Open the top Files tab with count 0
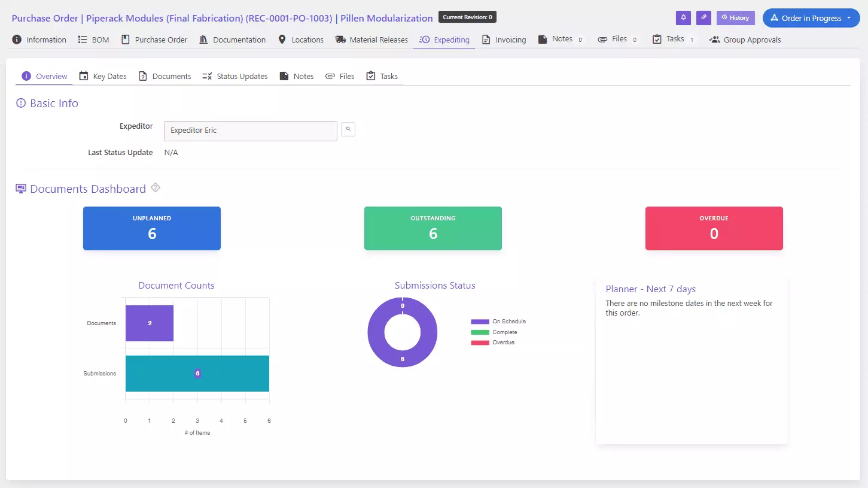 (x=617, y=39)
